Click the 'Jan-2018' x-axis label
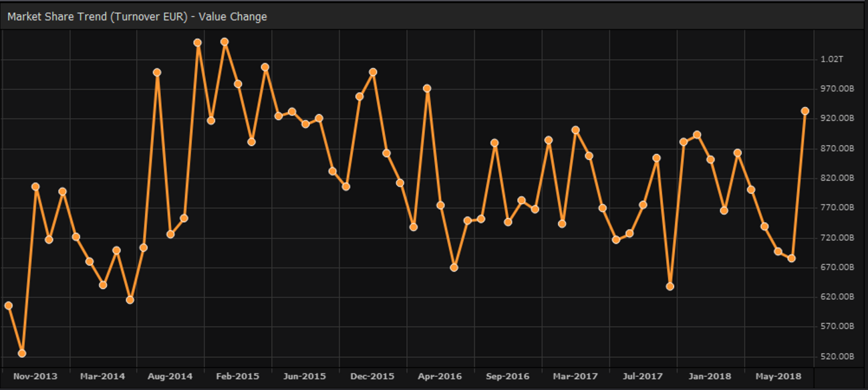The width and height of the screenshot is (868, 390). point(710,377)
